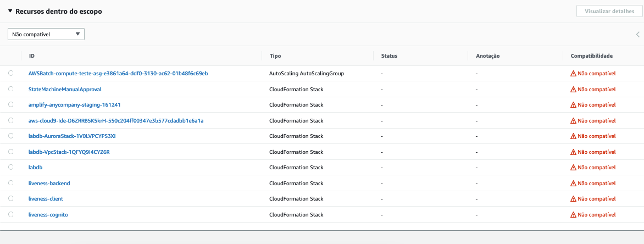This screenshot has height=244, width=644.
Task: Sort by the ID column header
Action: [32, 56]
